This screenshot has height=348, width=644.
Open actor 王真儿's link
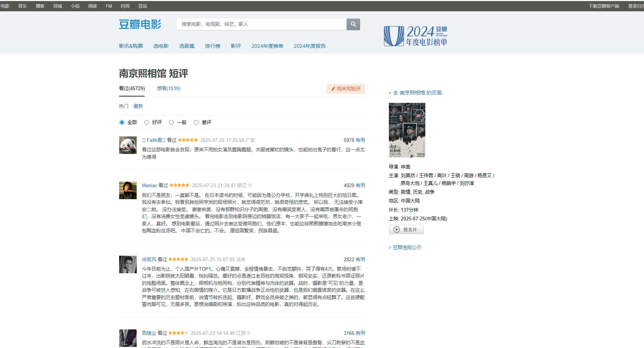[431, 183]
